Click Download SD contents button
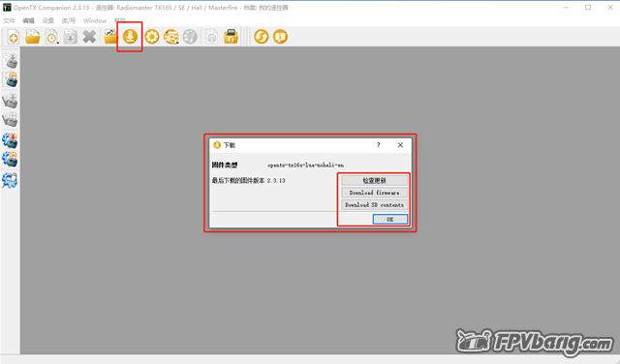The image size is (620, 364). (x=375, y=205)
